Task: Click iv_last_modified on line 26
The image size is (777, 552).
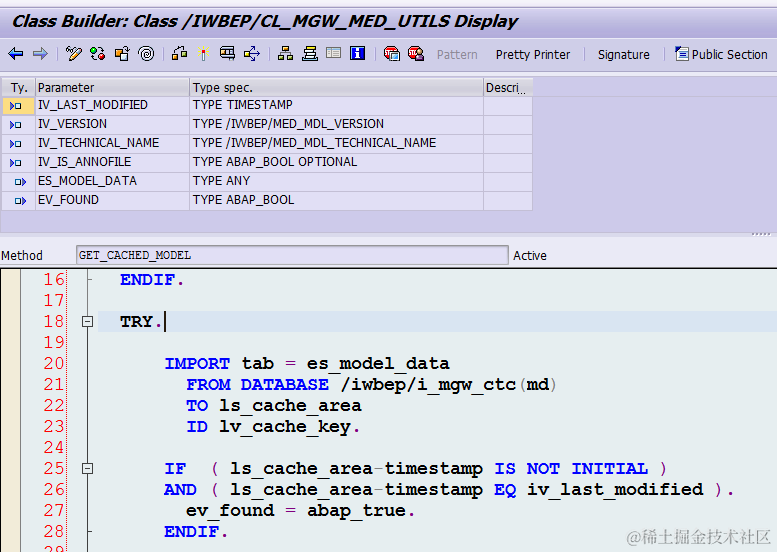Action: tap(615, 490)
